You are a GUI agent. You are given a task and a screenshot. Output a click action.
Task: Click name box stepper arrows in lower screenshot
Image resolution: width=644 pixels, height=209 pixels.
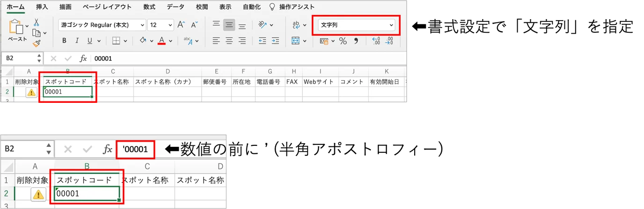[49, 149]
